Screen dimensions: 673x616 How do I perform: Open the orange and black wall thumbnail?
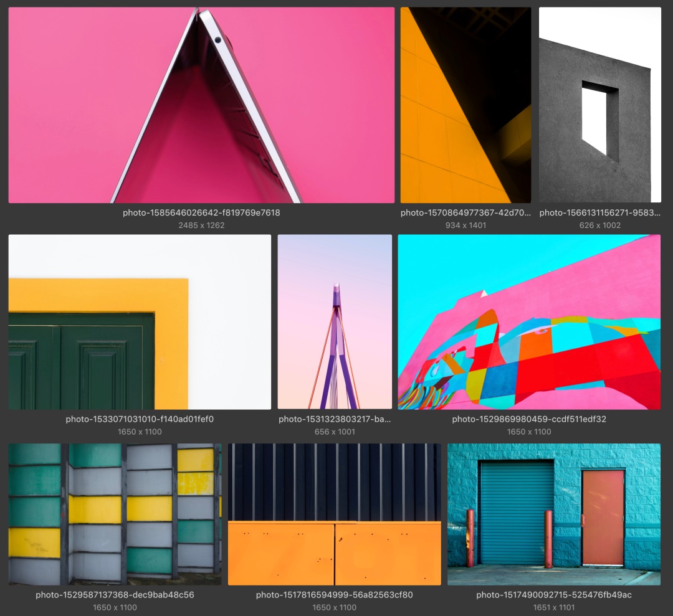(x=465, y=105)
